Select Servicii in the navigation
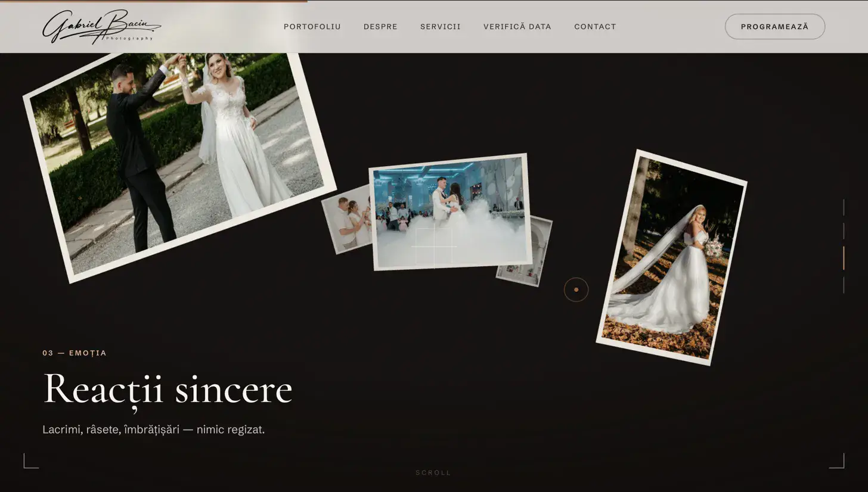 coord(441,27)
